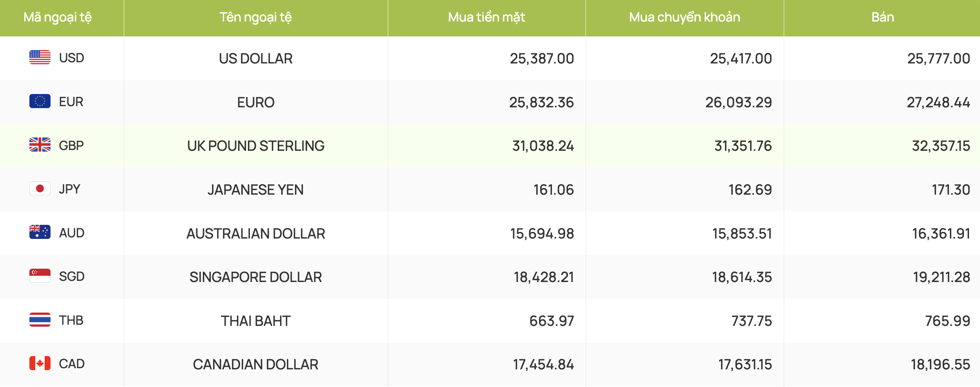Image resolution: width=980 pixels, height=387 pixels.
Task: Click the Singapore flag icon
Action: (x=40, y=276)
